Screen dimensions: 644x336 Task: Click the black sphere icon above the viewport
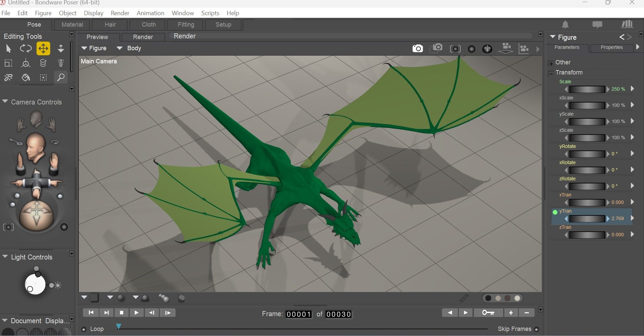(x=472, y=49)
